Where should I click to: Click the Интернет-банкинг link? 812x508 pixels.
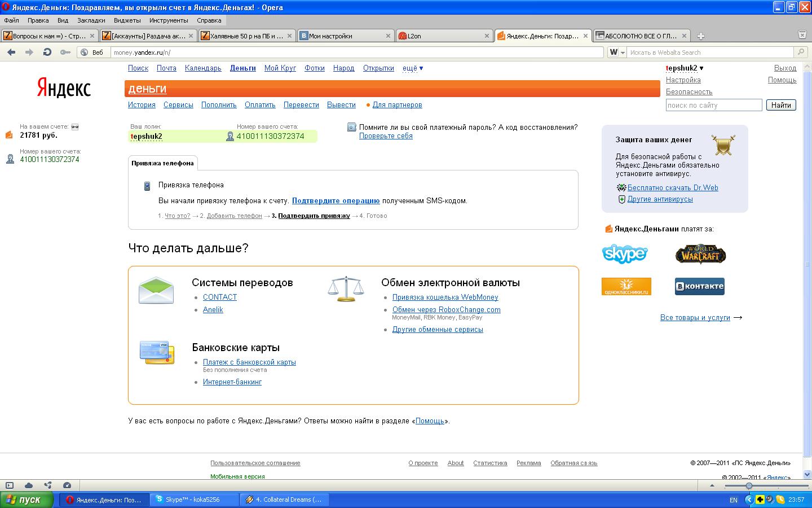(x=232, y=382)
